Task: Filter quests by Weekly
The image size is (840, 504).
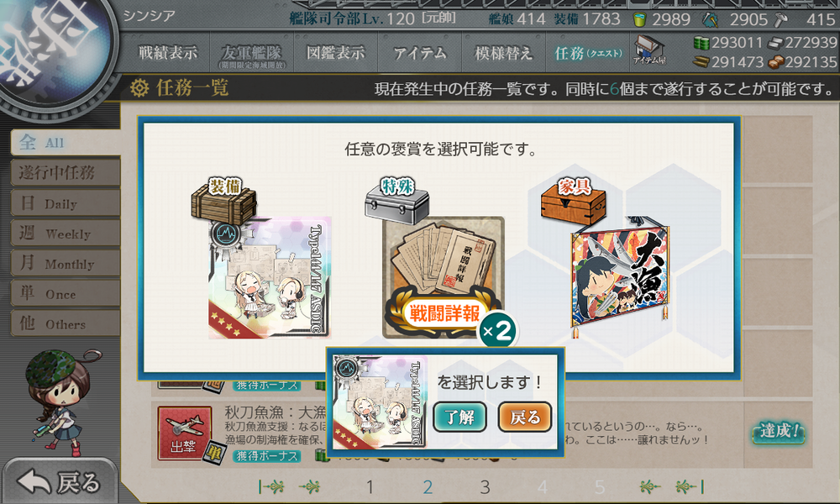Action: coord(66,234)
